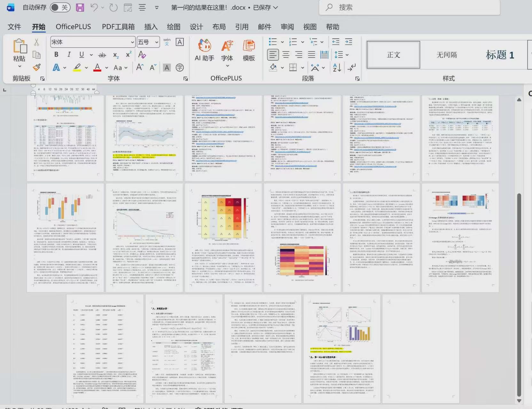The image size is (532, 409).
Task: Sort paragraph A to Z icon
Action: pos(337,67)
